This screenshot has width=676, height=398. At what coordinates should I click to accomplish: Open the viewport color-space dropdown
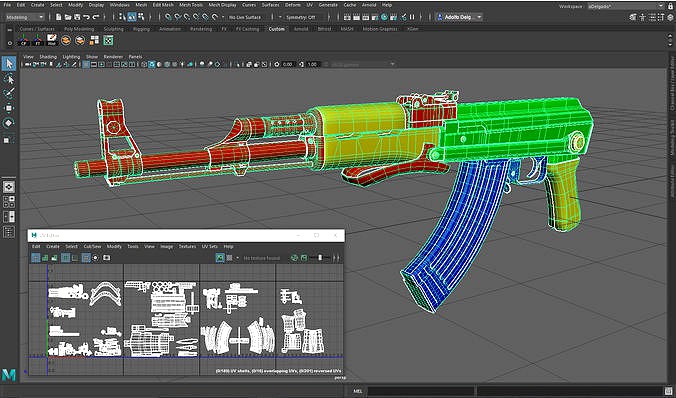[363, 64]
